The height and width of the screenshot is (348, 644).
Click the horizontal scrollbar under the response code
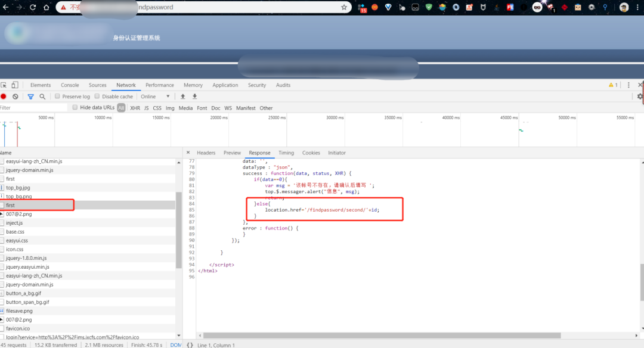tap(382, 335)
